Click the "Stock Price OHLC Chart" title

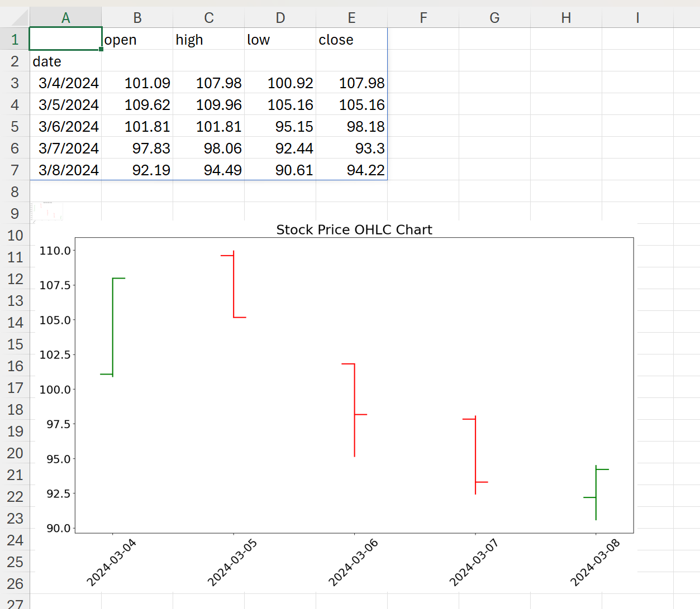[x=354, y=230]
